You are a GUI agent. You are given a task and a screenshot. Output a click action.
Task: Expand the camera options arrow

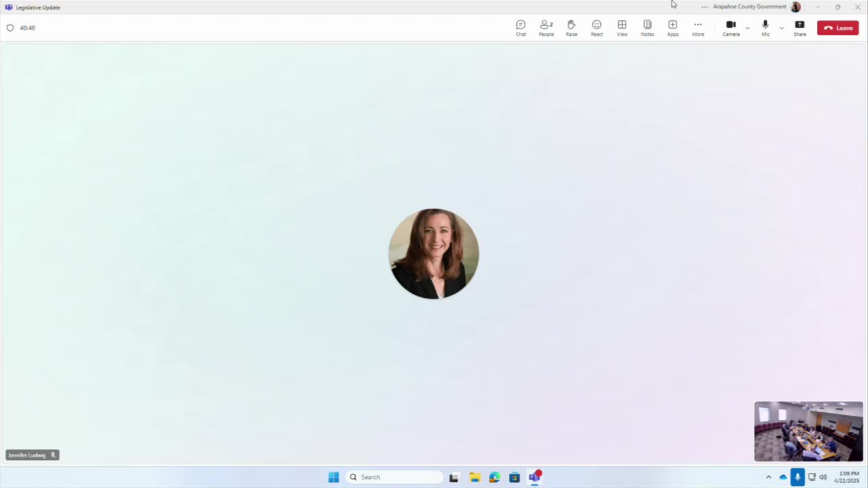click(x=747, y=28)
